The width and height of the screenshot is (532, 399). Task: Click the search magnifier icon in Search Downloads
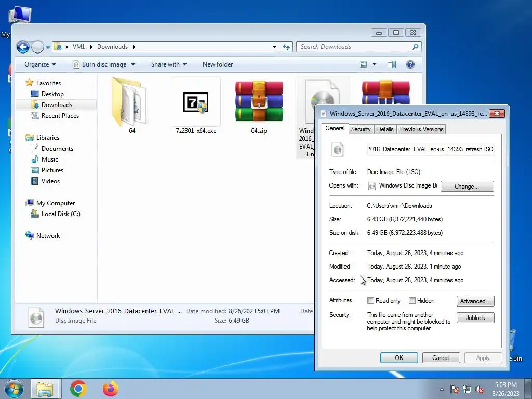coord(415,47)
